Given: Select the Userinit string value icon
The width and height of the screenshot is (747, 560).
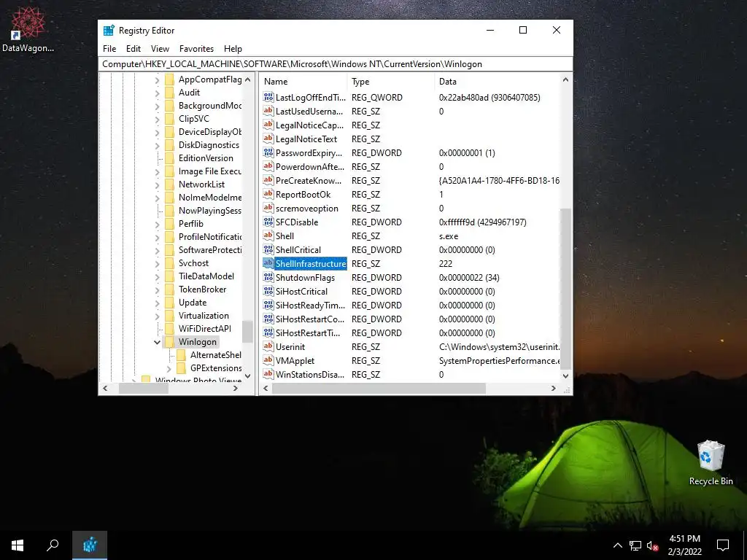Looking at the screenshot, I should [x=268, y=346].
